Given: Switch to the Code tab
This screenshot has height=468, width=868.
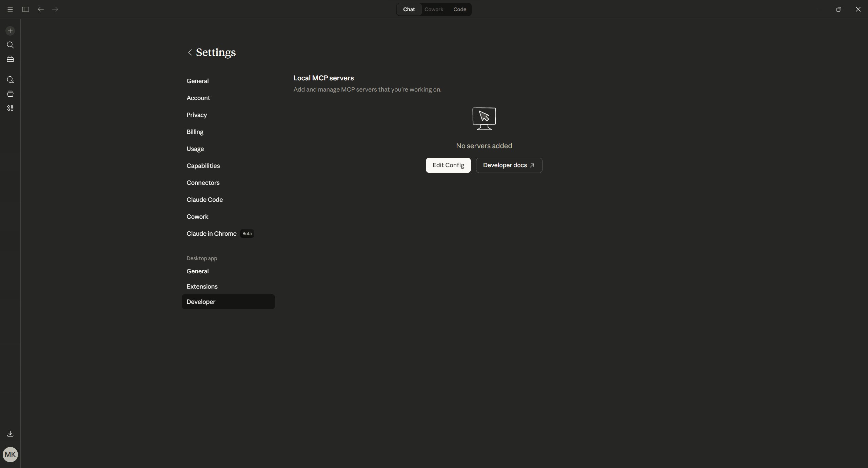Looking at the screenshot, I should click(x=460, y=9).
